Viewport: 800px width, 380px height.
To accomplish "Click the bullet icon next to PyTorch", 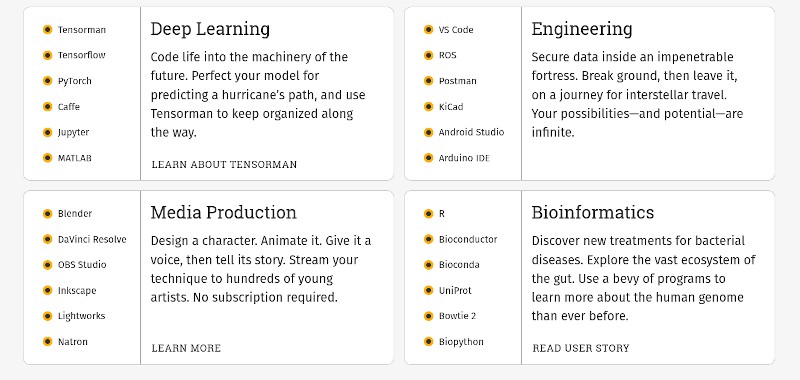I will coord(47,81).
